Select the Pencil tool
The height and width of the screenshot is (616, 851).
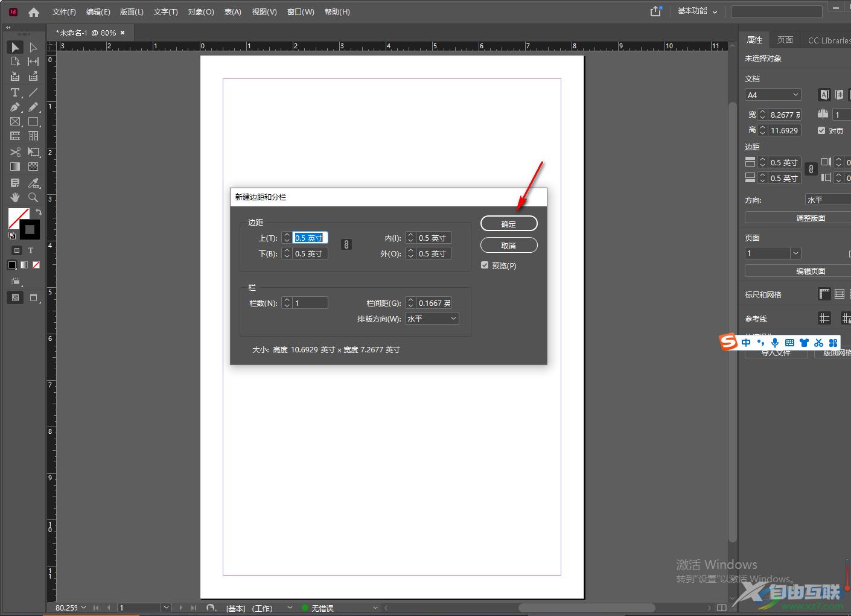[x=33, y=107]
